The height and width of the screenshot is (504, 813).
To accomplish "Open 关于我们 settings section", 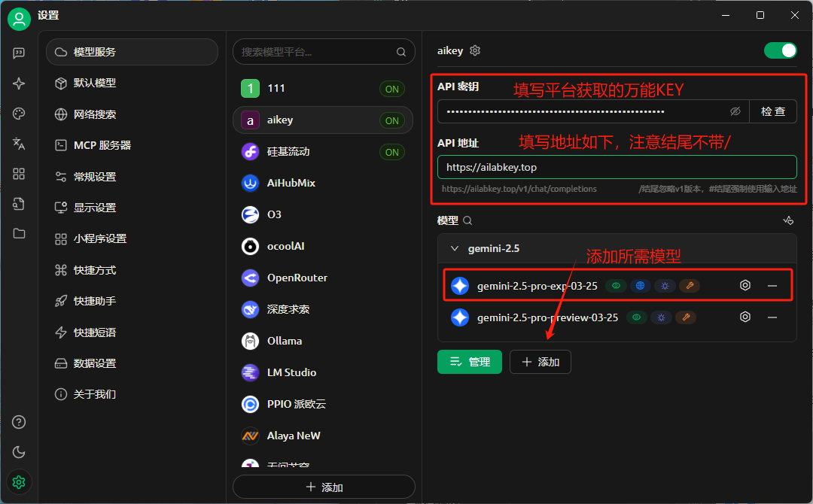I will tap(132, 394).
